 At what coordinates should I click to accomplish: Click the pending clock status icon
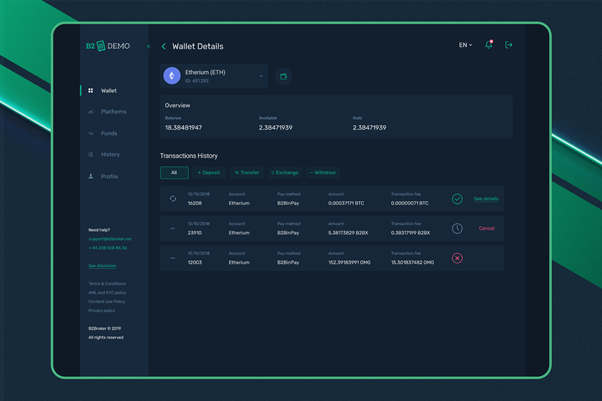coord(457,228)
